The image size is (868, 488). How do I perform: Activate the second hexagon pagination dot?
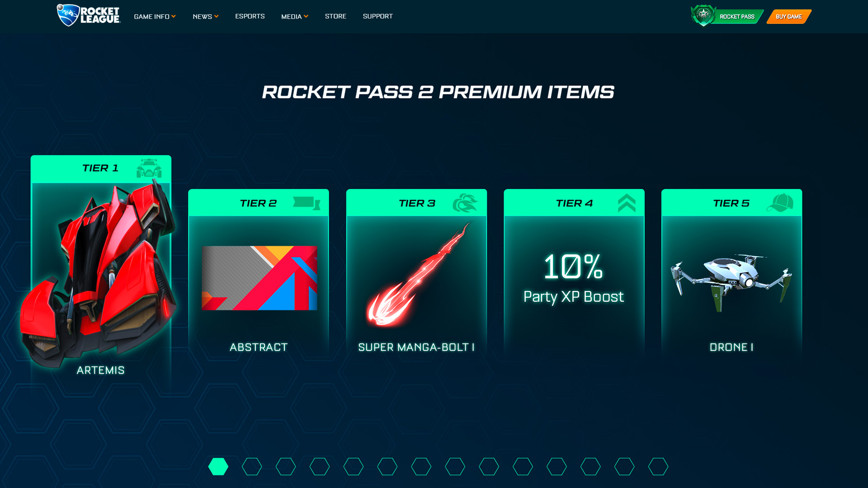pyautogui.click(x=252, y=466)
